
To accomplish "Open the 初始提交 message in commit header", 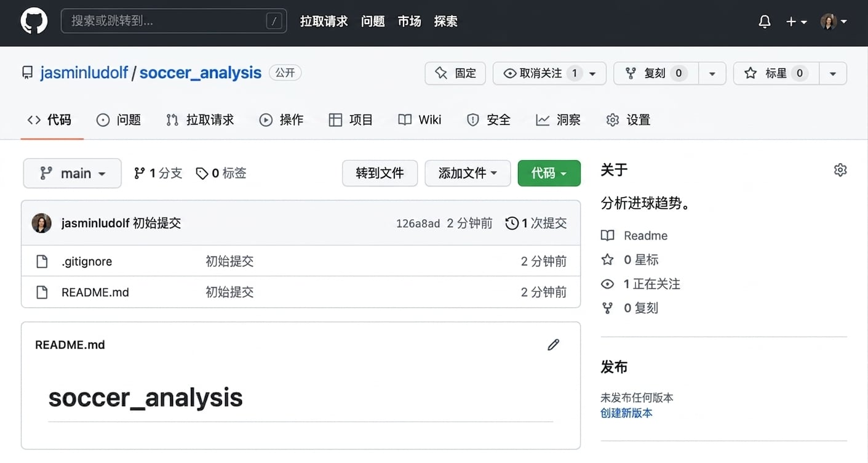I will tap(157, 223).
